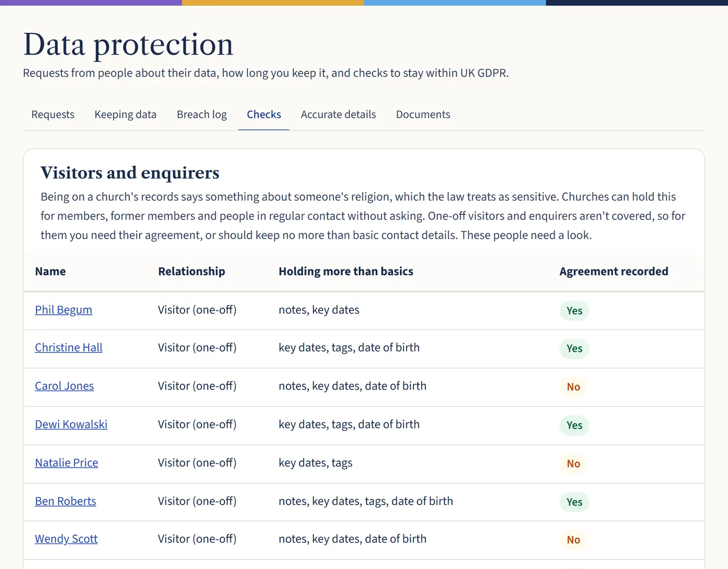Viewport: 728px width, 569px height.
Task: Click 'Visitor (one-off)' in Carol Jones's row
Action: click(197, 386)
